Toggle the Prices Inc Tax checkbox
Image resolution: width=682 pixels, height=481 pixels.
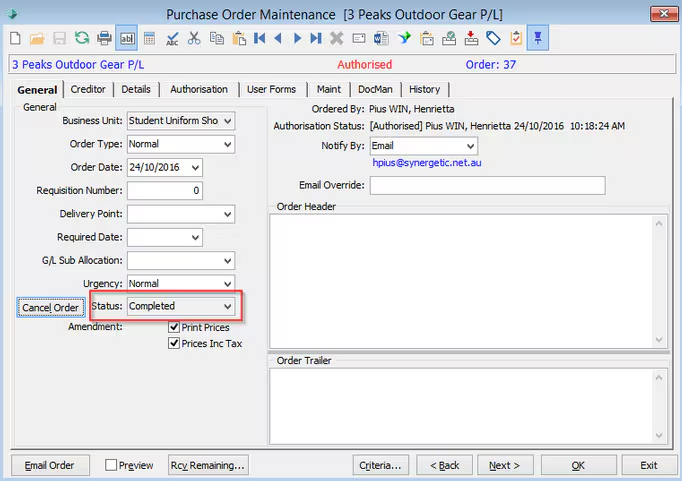pos(174,343)
